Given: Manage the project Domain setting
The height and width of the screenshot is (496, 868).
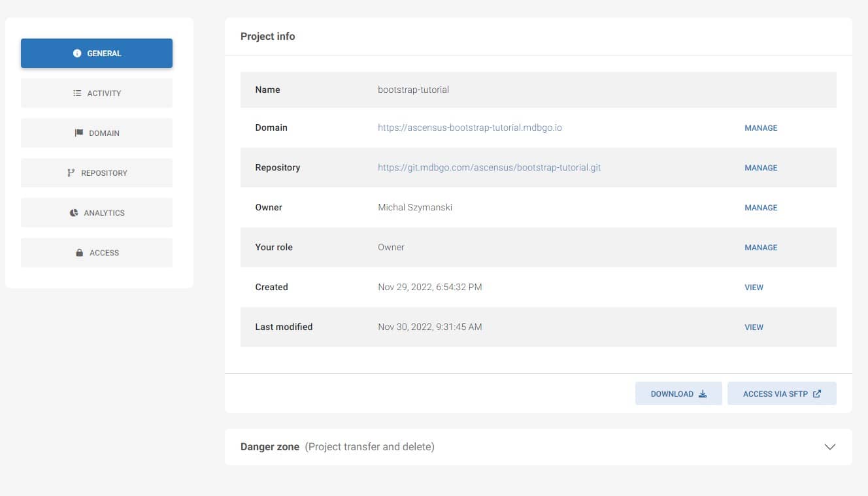Looking at the screenshot, I should 761,128.
